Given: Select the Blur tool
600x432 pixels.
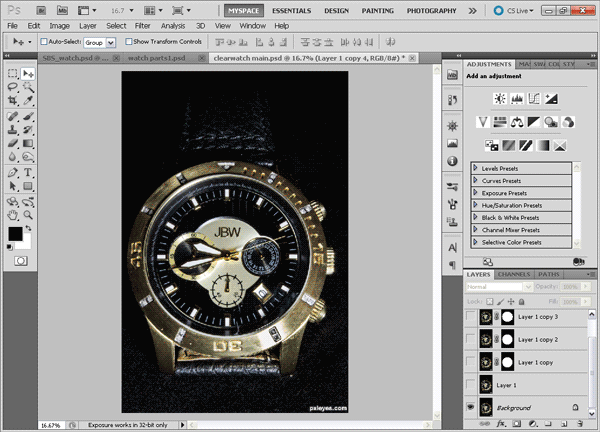Looking at the screenshot, I should pyautogui.click(x=13, y=157).
